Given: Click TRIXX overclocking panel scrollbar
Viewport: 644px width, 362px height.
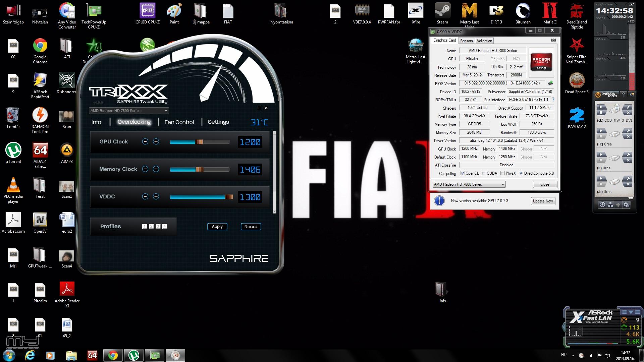Looking at the screenshot, I should [275, 172].
